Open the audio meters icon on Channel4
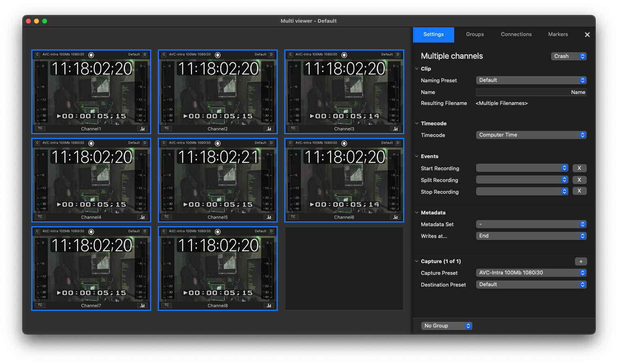 tap(142, 217)
